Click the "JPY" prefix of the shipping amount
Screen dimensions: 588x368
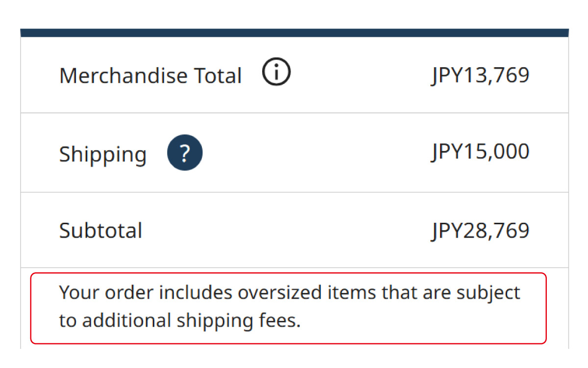click(445, 152)
